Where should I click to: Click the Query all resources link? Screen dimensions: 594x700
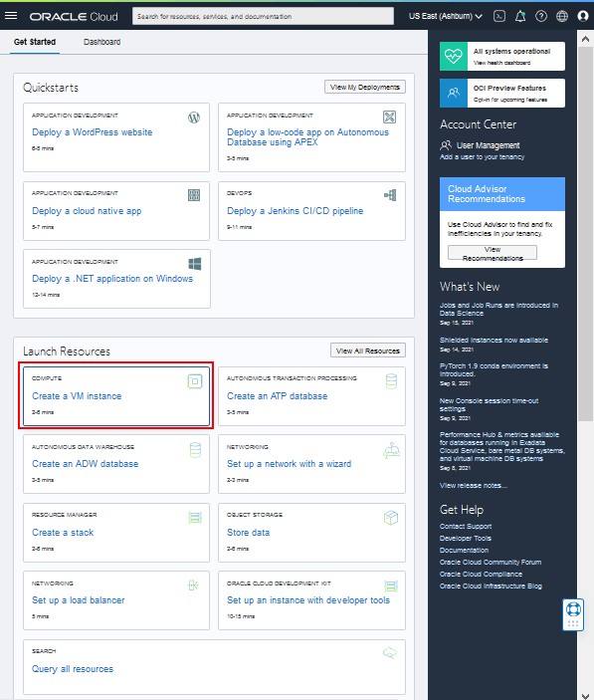(x=73, y=669)
